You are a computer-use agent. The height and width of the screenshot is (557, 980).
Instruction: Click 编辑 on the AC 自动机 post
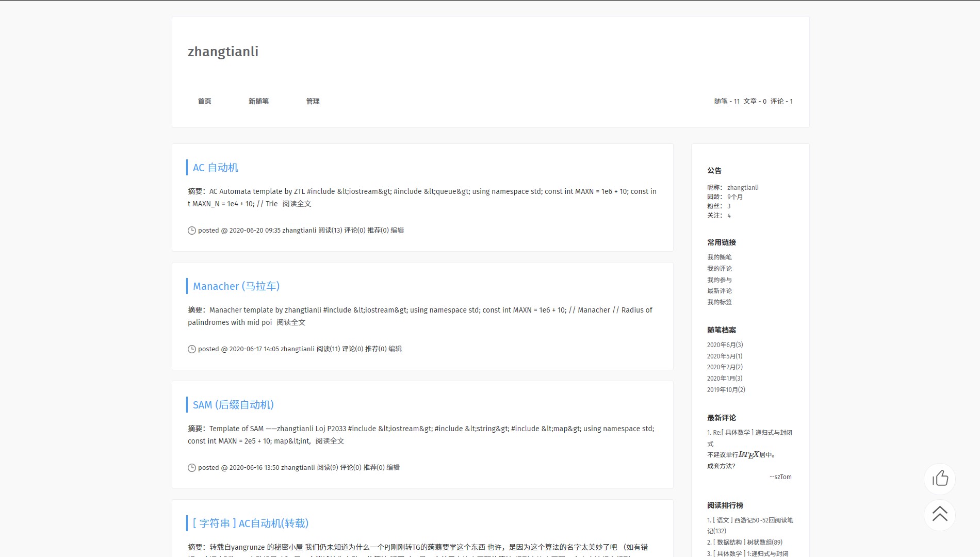(x=397, y=231)
